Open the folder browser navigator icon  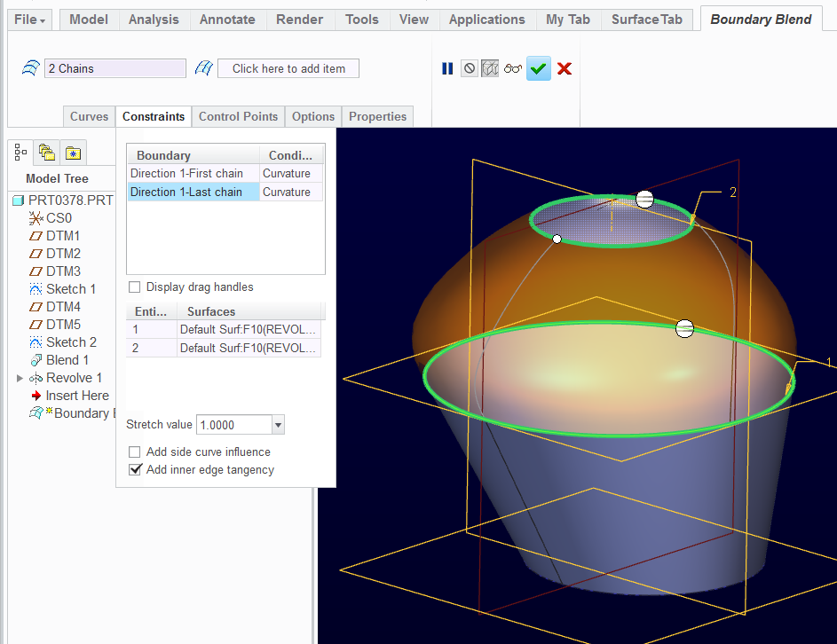pyautogui.click(x=47, y=153)
